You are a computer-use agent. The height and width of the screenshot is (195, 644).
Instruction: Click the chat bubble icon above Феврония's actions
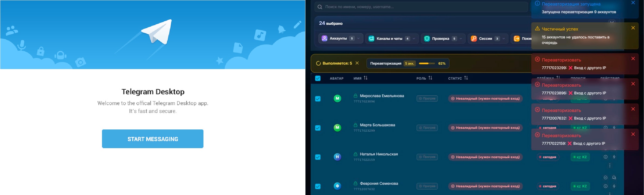pos(614,178)
